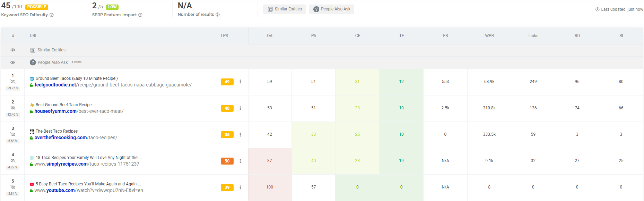644x201 pixels.
Task: Click DA value 87 in simplyrecipes row
Action: (270, 161)
